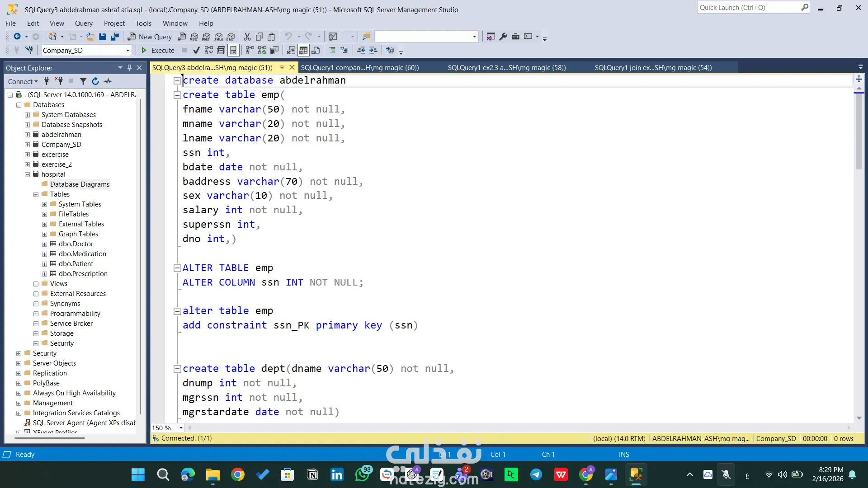The image size is (868, 488).
Task: Expand the abdelrahman database node
Action: [x=27, y=135]
